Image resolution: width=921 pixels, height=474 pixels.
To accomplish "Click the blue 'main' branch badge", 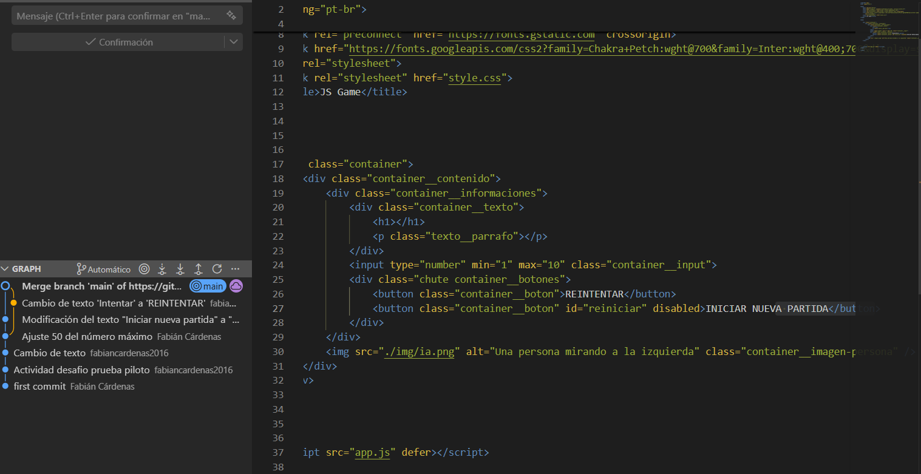I will [208, 287].
